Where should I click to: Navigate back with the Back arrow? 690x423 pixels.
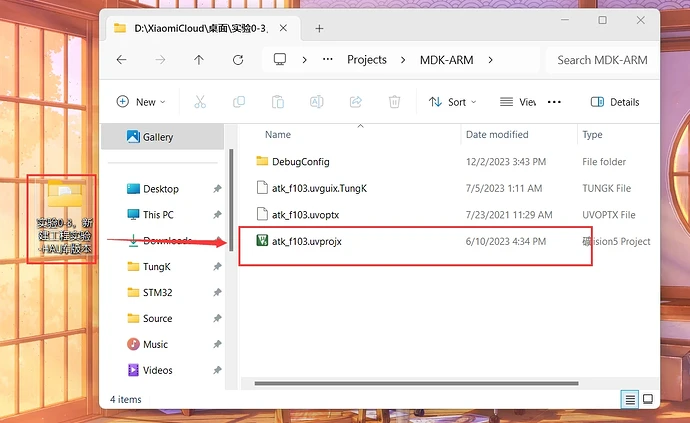(121, 60)
